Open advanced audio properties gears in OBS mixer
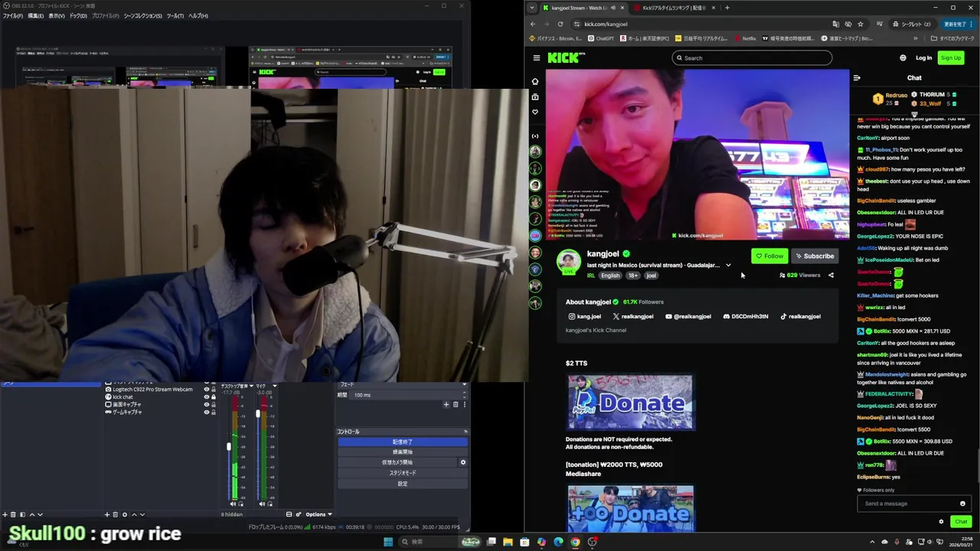 [299, 514]
